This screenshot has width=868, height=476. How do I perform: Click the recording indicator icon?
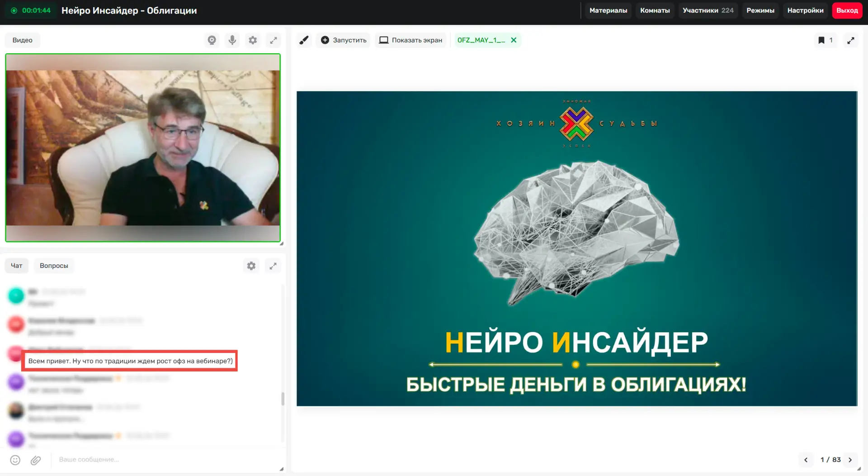click(x=14, y=10)
